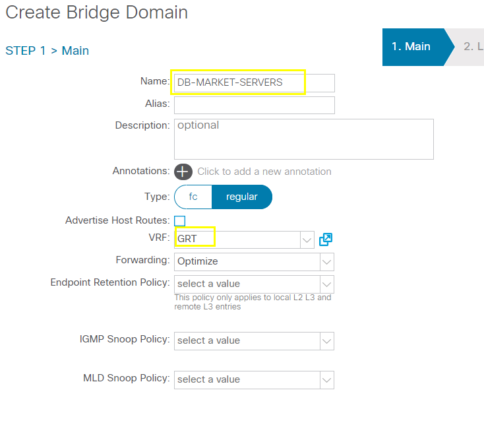This screenshot has width=484, height=448.
Task: Click inside the Description text area
Action: tap(304, 139)
